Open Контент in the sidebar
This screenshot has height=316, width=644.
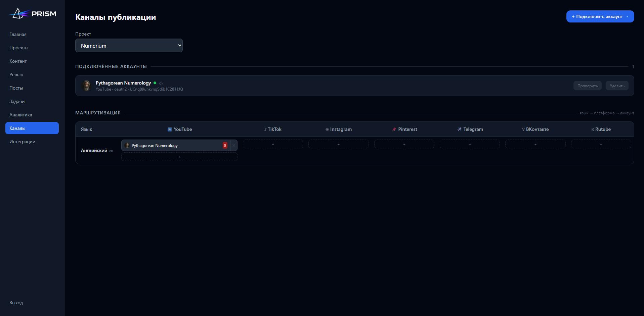(32, 61)
